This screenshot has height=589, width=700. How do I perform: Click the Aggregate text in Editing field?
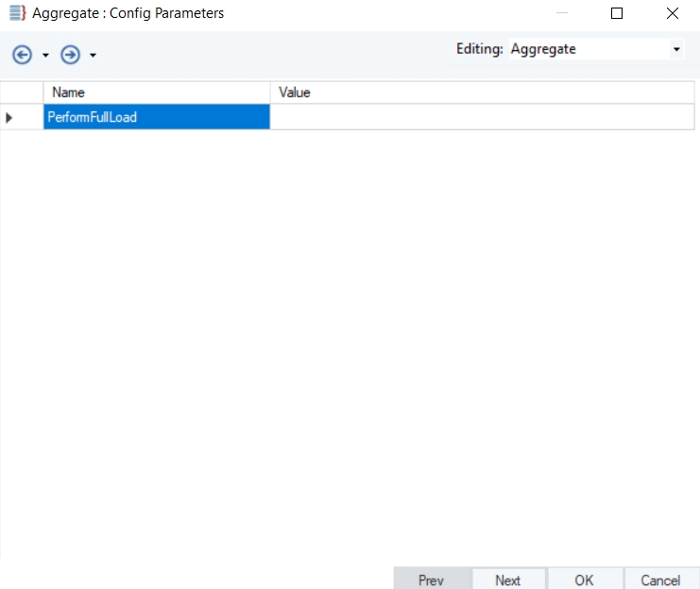(x=543, y=49)
